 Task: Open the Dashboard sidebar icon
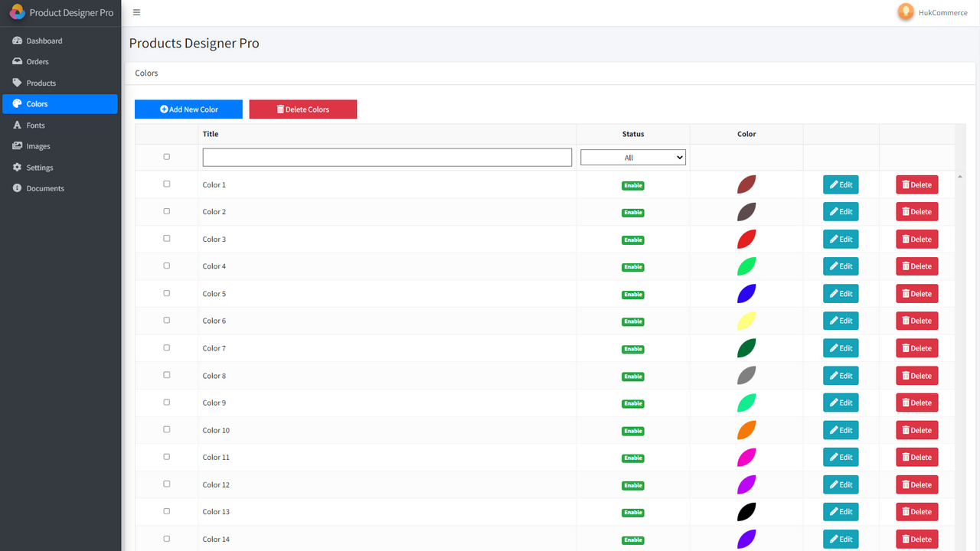17,40
